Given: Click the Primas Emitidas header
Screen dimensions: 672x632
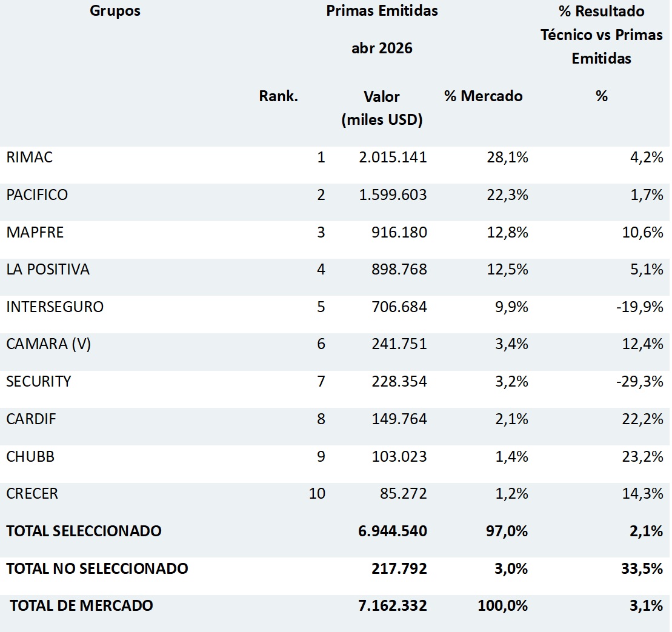Looking at the screenshot, I should point(382,11).
